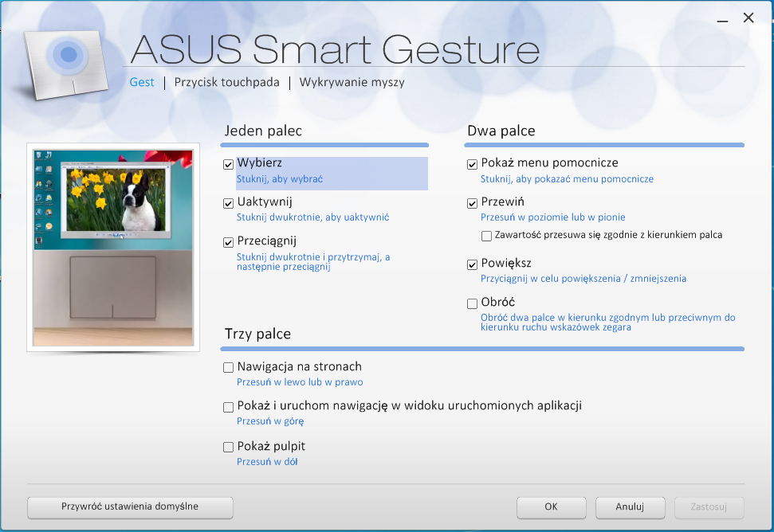Click 'Stuknij dwukrotnie, aby uaktywnić' text
Screen dimensions: 774x532
pos(312,217)
